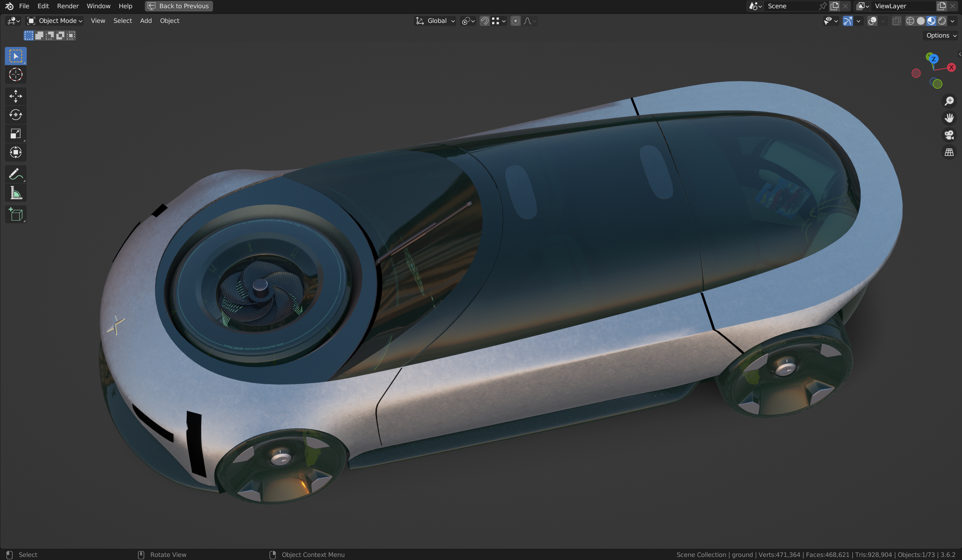Click the red X axis on navigation gizmo
962x560 pixels.
coord(951,68)
